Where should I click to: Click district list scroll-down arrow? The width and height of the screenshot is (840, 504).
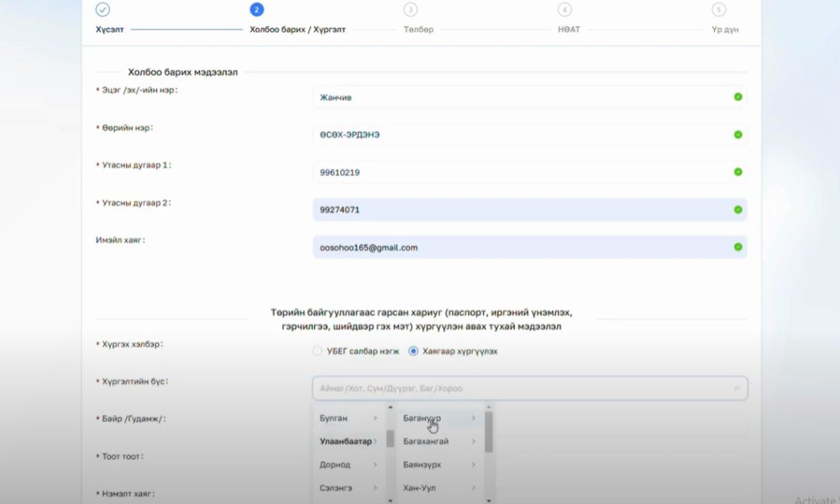coord(489,501)
